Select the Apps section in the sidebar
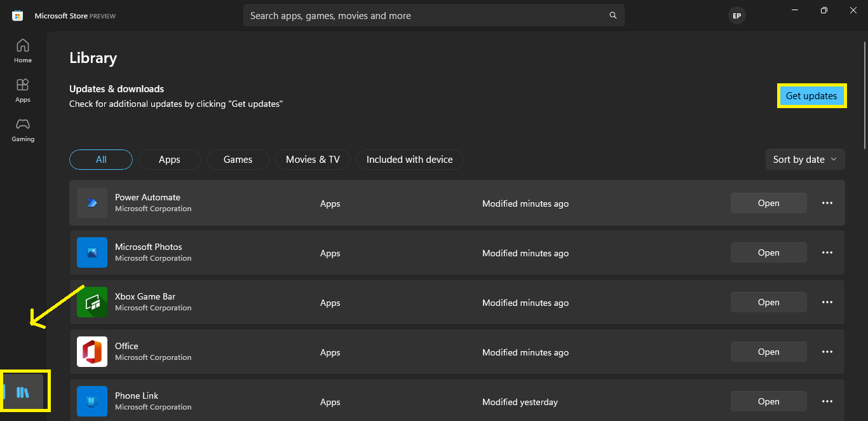The image size is (868, 421). click(22, 89)
